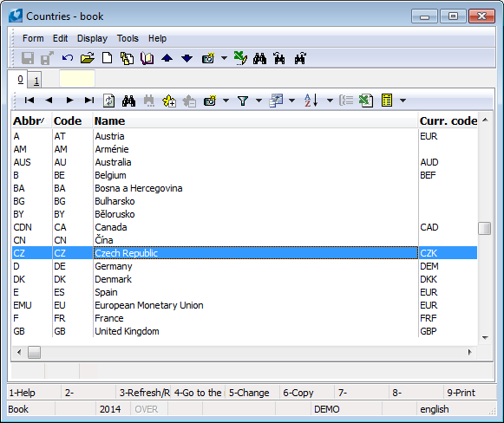This screenshot has height=423, width=504.
Task: Open the yellow folder icon in toolbar
Action: 87,58
